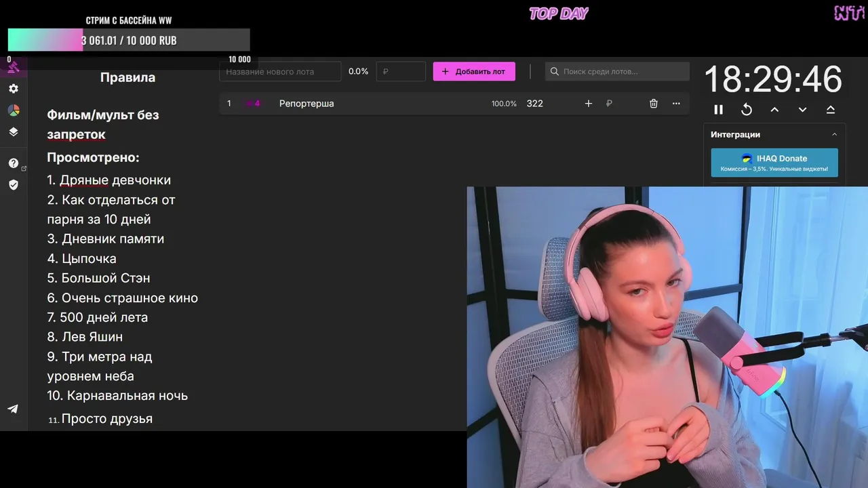Image resolution: width=868 pixels, height=488 pixels.
Task: Click the TOP DAY overlay label
Action: pyautogui.click(x=559, y=14)
